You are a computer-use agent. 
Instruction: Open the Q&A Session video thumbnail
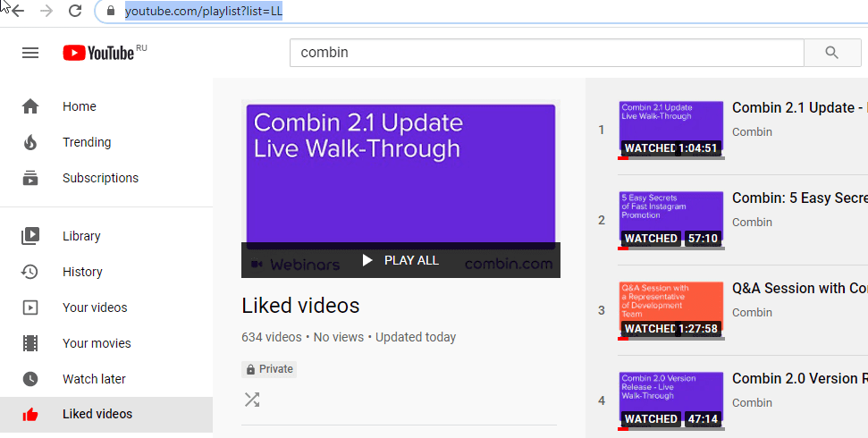[x=671, y=311]
